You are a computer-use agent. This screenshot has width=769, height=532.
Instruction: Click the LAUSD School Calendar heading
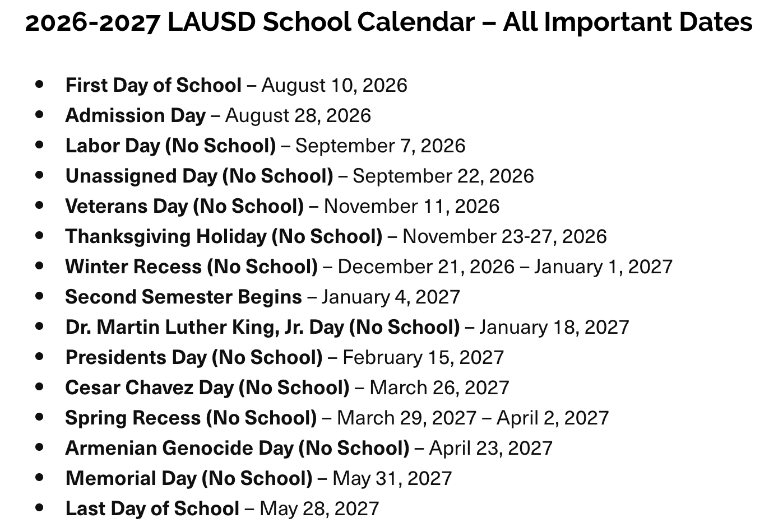click(x=388, y=22)
